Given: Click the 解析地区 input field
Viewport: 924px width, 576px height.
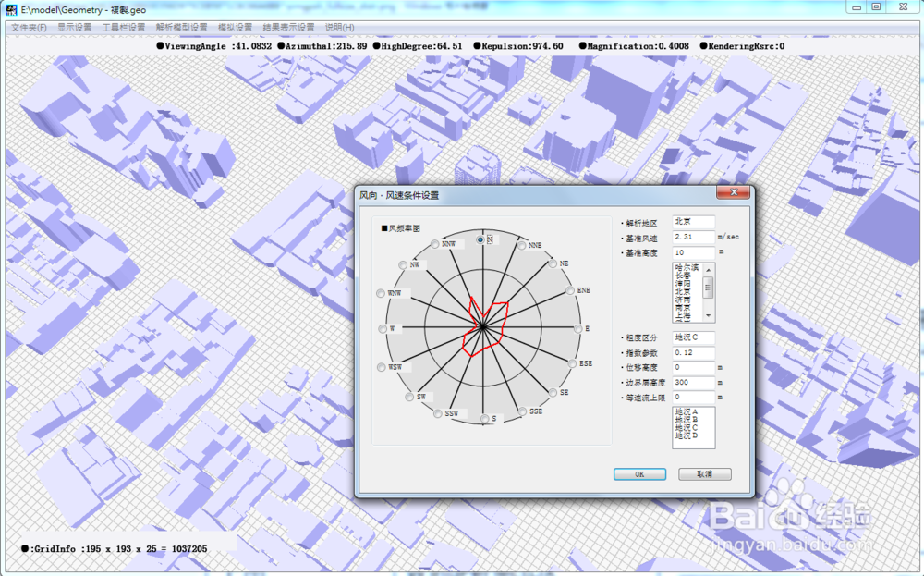Looking at the screenshot, I should pyautogui.click(x=694, y=222).
